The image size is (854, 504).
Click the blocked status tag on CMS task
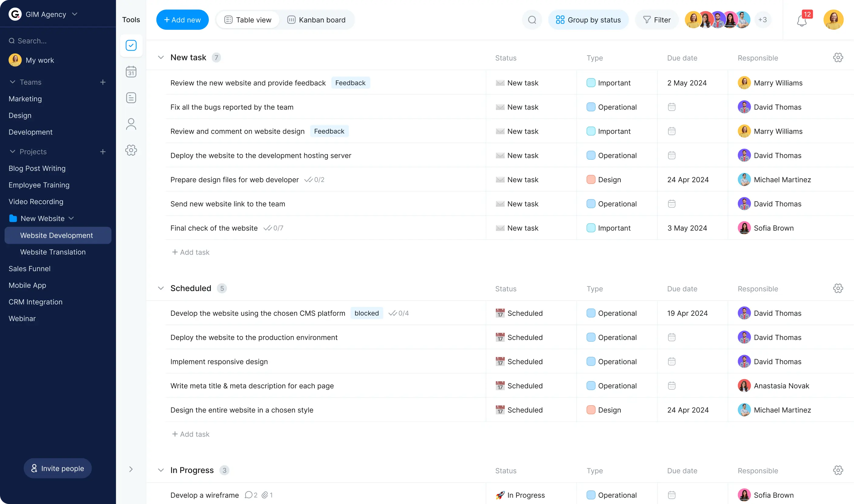(366, 313)
